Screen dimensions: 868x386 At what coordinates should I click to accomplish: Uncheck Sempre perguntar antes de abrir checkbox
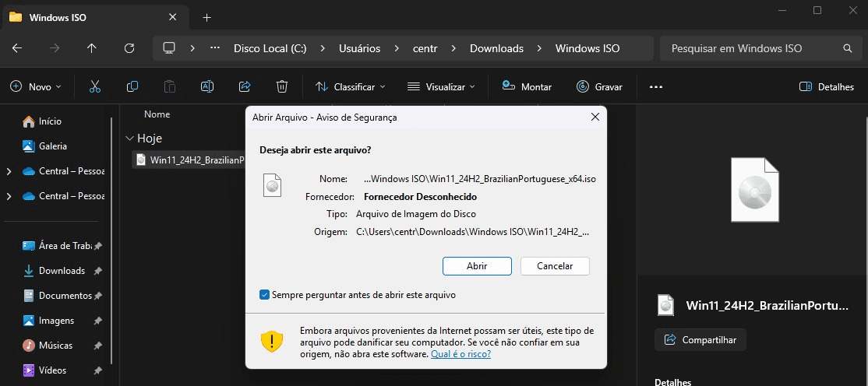[x=265, y=295]
